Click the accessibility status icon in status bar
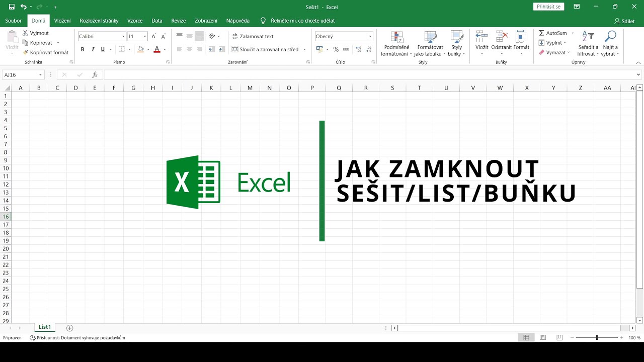This screenshot has width=644, height=362. tap(33, 338)
